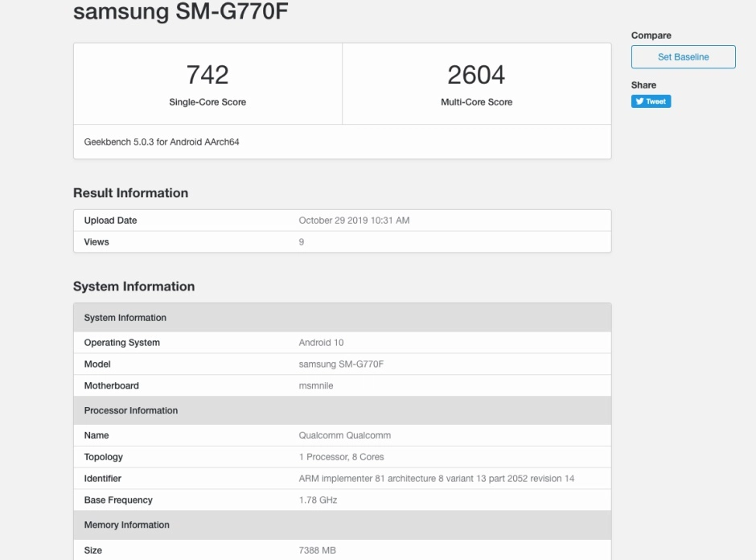Click the 742 single-core score
The width and height of the screenshot is (756, 560).
click(207, 75)
